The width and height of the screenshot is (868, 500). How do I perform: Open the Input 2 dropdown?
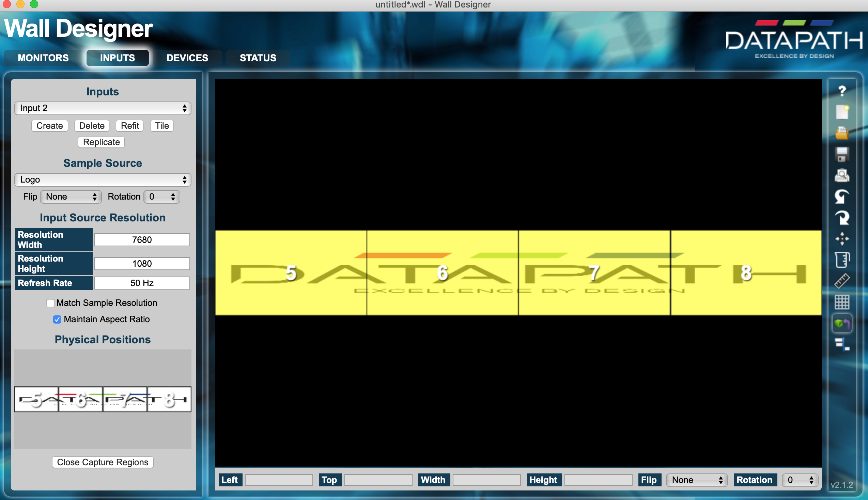click(x=103, y=108)
